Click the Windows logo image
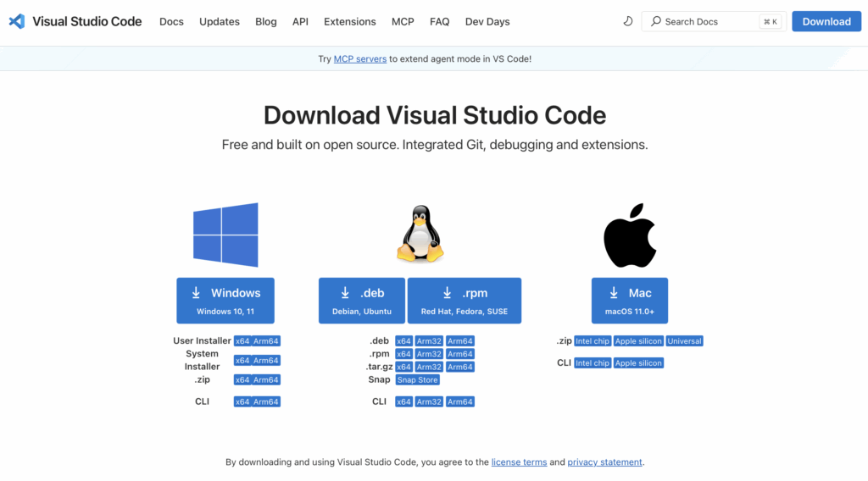Viewport: 868px width, 481px height. 225,235
